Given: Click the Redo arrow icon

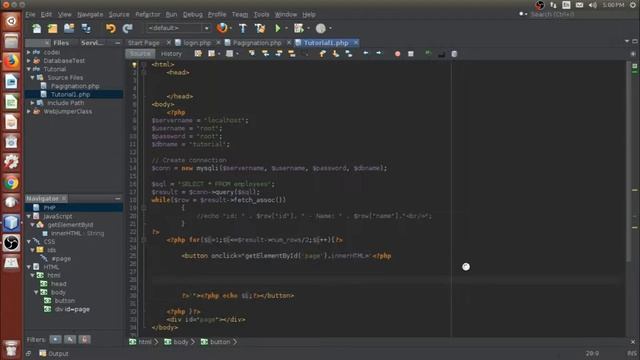Looking at the screenshot, I should coord(127,28).
